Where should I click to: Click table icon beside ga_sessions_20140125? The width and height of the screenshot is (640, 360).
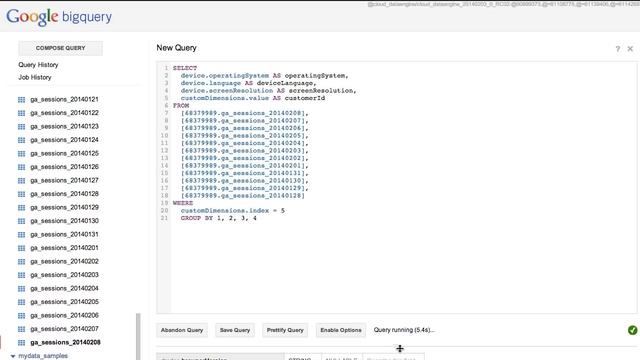(22, 153)
